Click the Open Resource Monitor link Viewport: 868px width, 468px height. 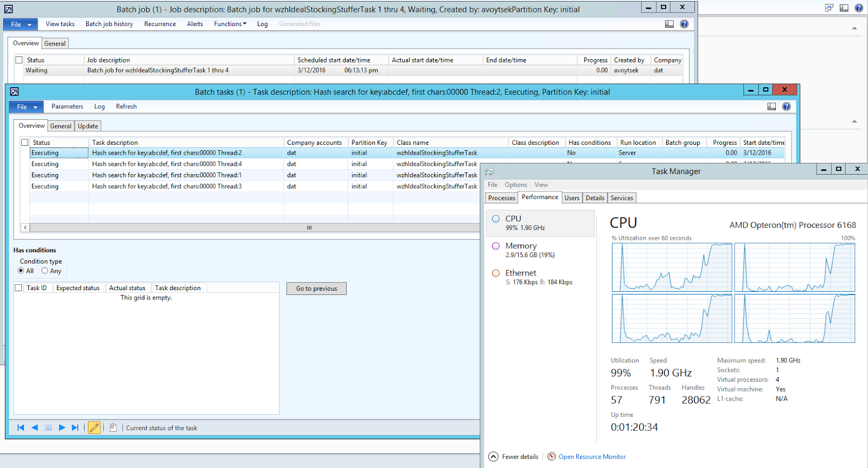(x=592, y=457)
